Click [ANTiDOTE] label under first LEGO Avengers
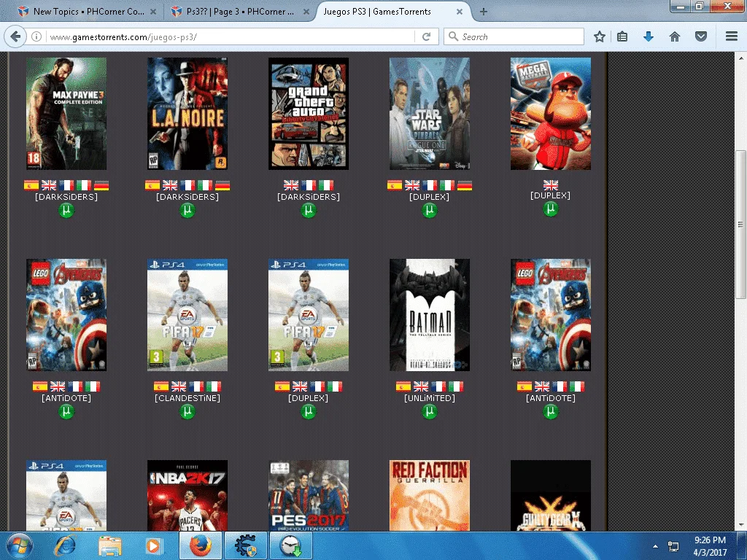Image resolution: width=747 pixels, height=560 pixels. pyautogui.click(x=66, y=398)
